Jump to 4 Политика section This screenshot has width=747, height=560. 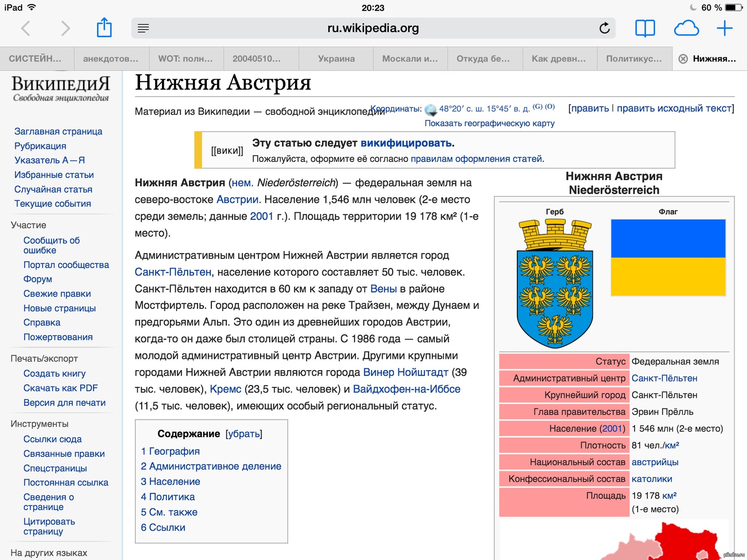[168, 497]
